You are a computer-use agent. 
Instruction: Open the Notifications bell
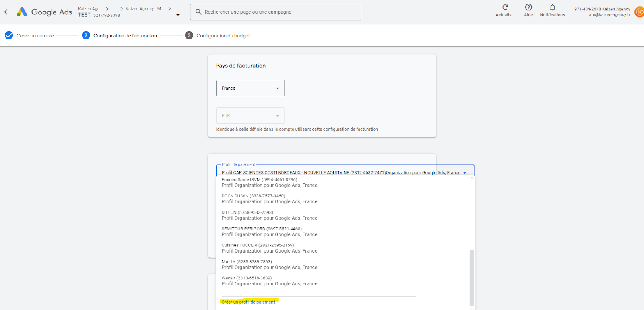coord(552,11)
